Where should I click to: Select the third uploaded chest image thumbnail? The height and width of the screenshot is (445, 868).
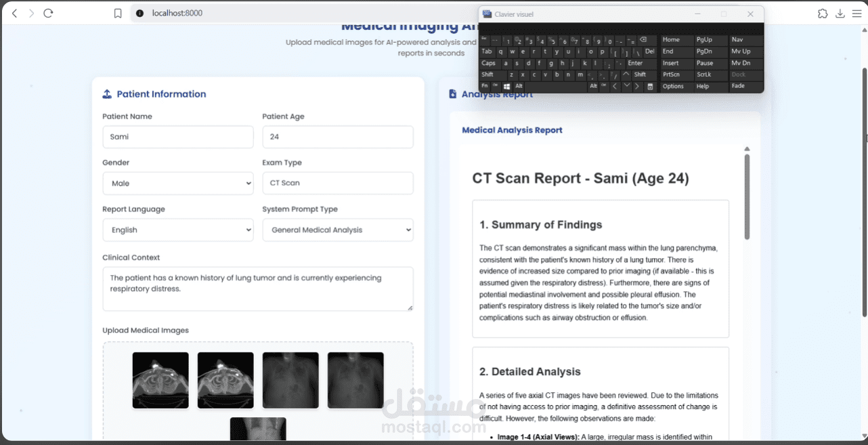coord(290,380)
